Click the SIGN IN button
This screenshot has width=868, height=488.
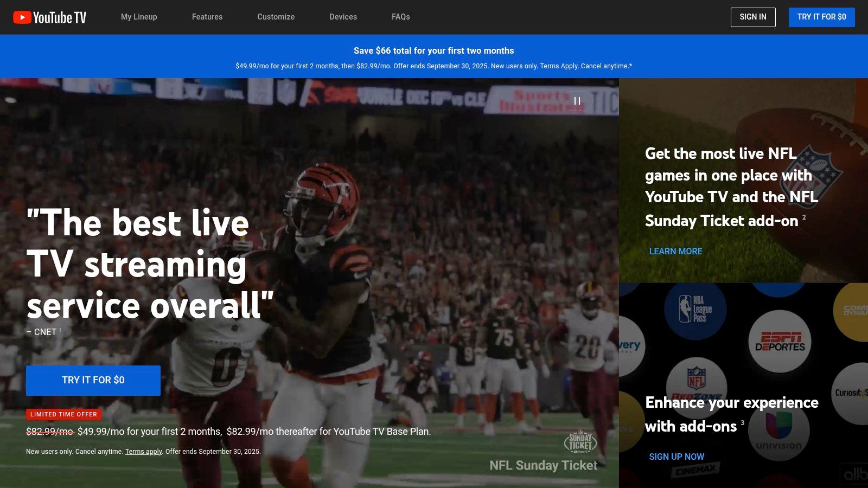[753, 17]
